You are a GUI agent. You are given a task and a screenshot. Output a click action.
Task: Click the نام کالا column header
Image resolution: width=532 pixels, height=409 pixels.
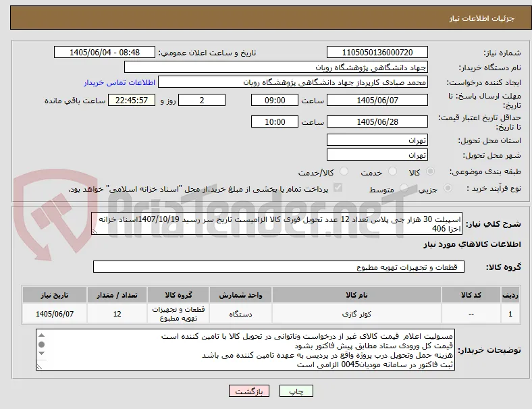[x=356, y=295]
